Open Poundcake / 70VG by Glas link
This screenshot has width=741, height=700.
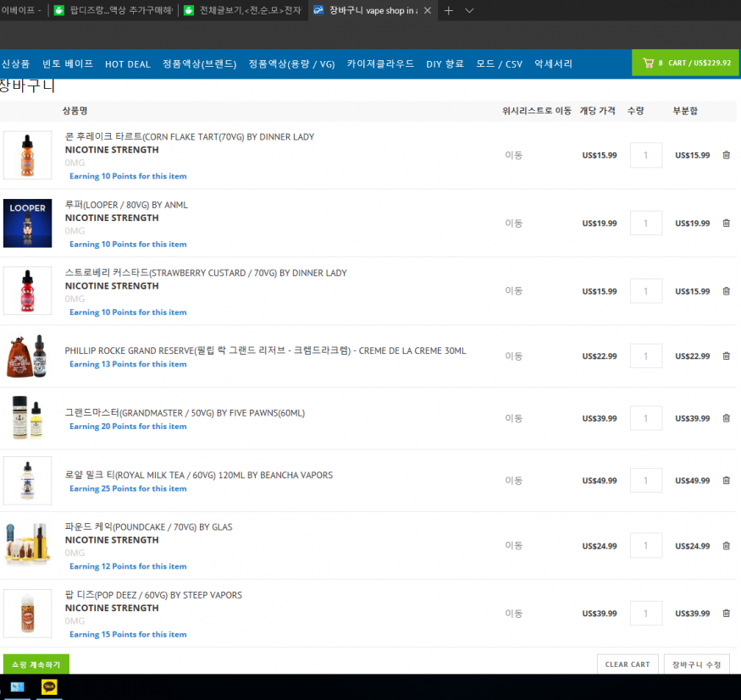click(148, 526)
